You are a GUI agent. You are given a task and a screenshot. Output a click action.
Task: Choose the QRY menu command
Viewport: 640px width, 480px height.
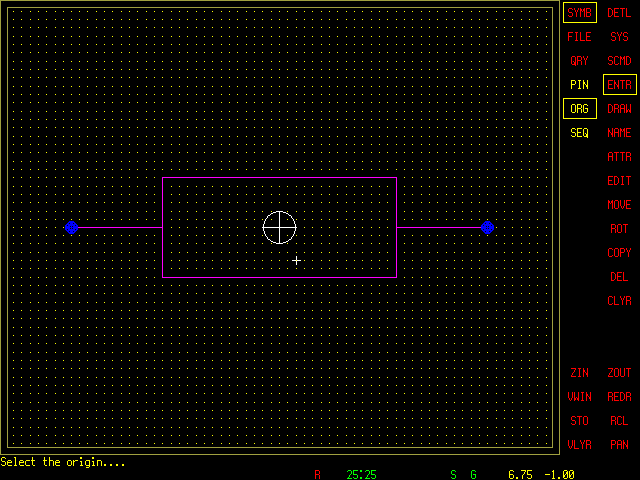[x=580, y=61]
